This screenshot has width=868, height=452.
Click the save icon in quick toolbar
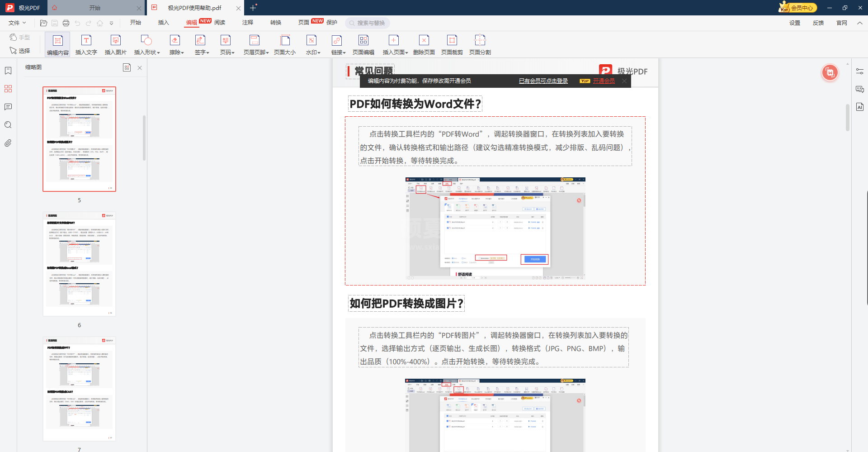[x=55, y=23]
